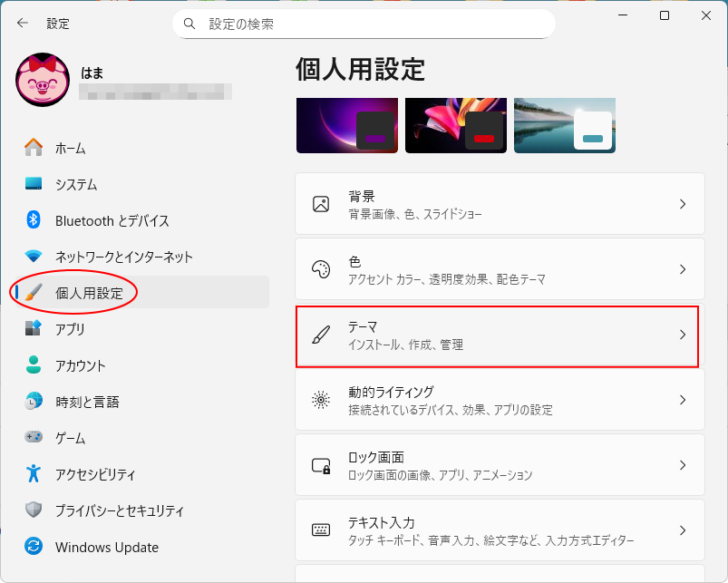Click アクセント カラー、透明度効果、配色テーマ text
Screen dimensions: 728x583
(447, 279)
